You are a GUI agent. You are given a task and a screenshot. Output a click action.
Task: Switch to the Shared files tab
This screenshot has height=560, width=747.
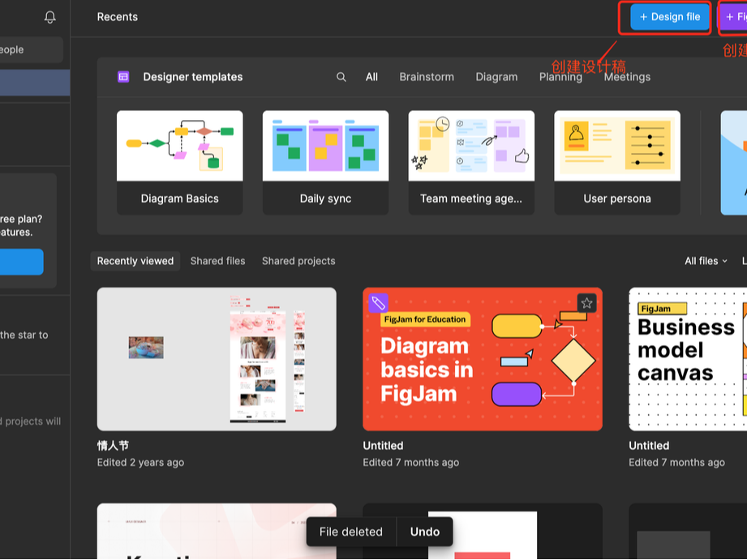[217, 260]
